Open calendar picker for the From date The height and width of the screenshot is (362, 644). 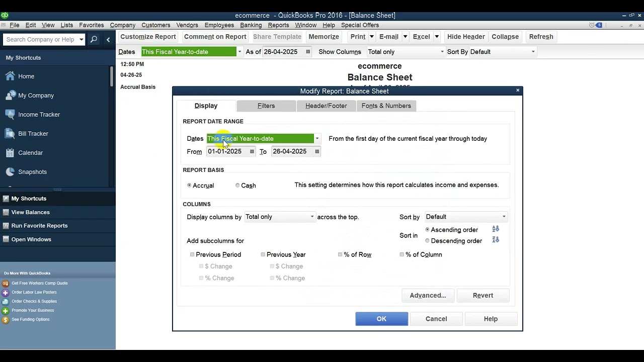tap(252, 151)
